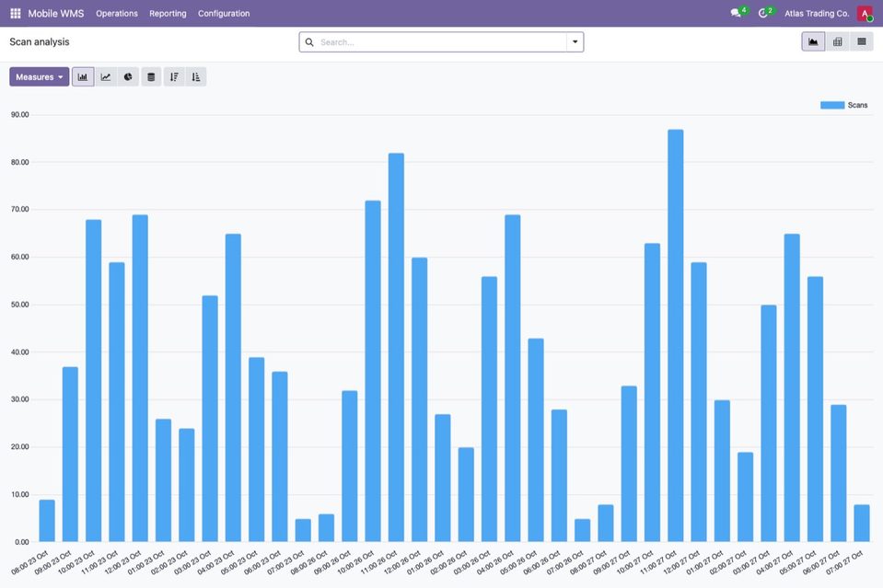The image size is (883, 588).
Task: Click the 10.00 y-axis label
Action: click(21, 495)
